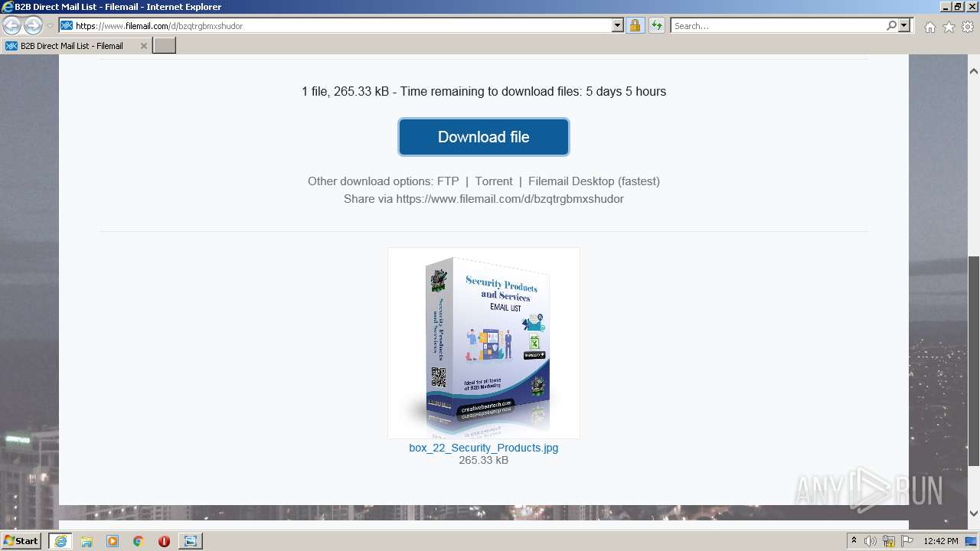Click the magnifier search icon
980x551 pixels.
(x=891, y=26)
